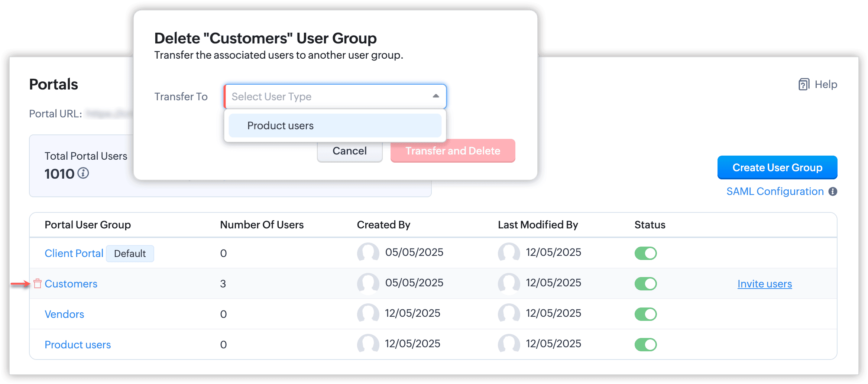
Task: Click info icon beside total users 1010
Action: click(83, 173)
